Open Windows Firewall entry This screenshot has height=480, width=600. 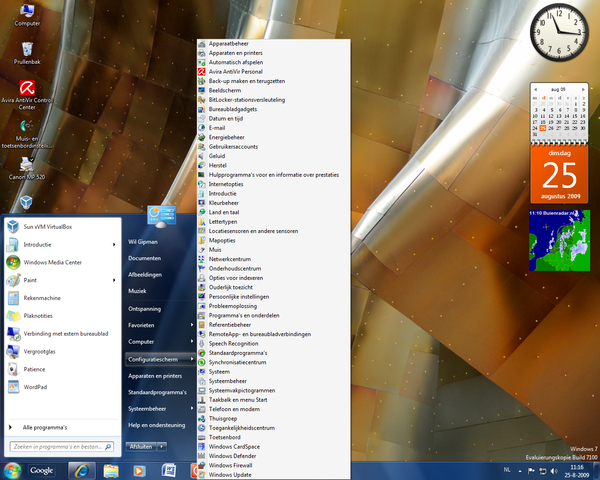click(274, 465)
